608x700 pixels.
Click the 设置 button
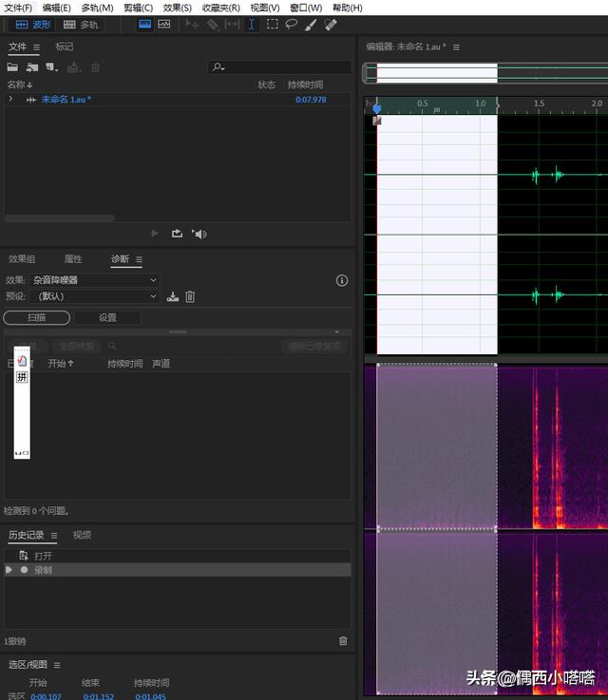tap(107, 318)
